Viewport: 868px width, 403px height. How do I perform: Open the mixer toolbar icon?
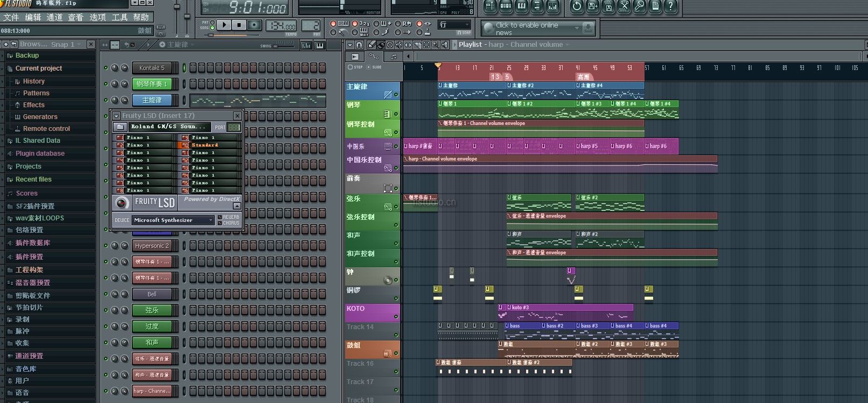tap(552, 6)
